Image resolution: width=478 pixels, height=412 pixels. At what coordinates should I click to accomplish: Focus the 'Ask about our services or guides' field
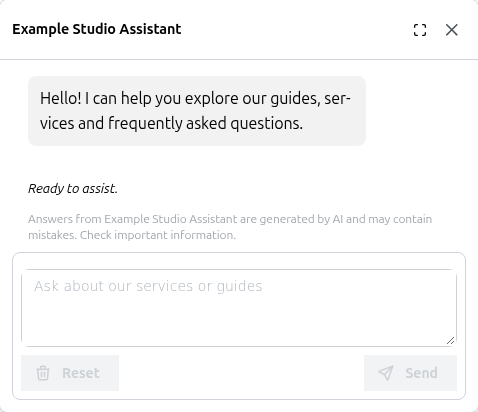click(239, 308)
